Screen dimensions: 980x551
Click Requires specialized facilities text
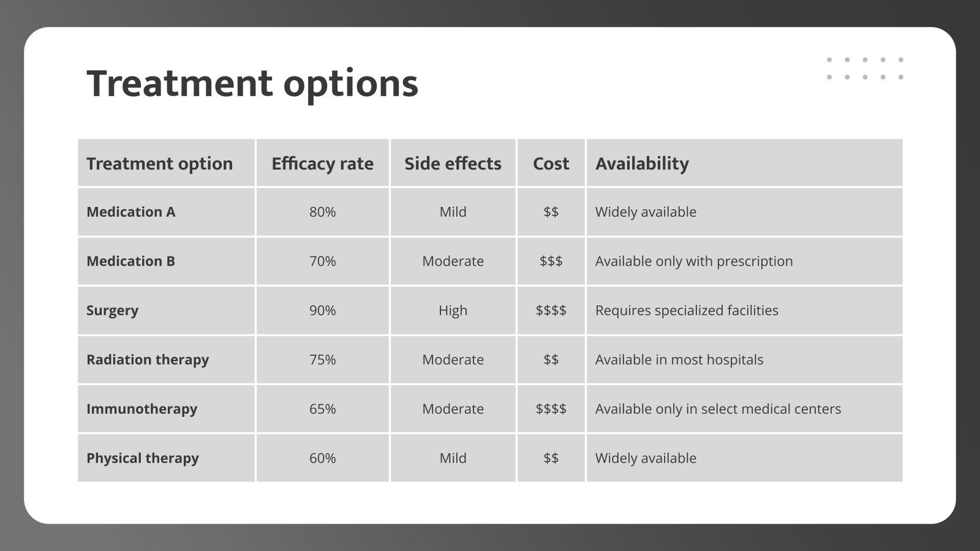pyautogui.click(x=687, y=310)
